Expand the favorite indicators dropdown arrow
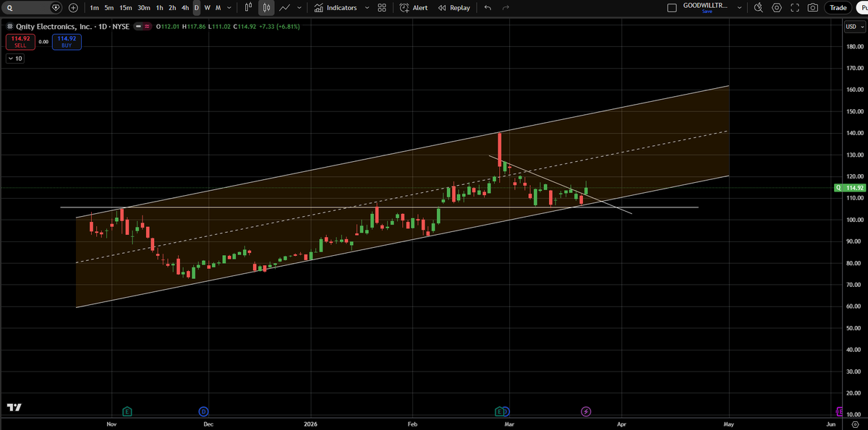Image resolution: width=868 pixels, height=430 pixels. 367,8
